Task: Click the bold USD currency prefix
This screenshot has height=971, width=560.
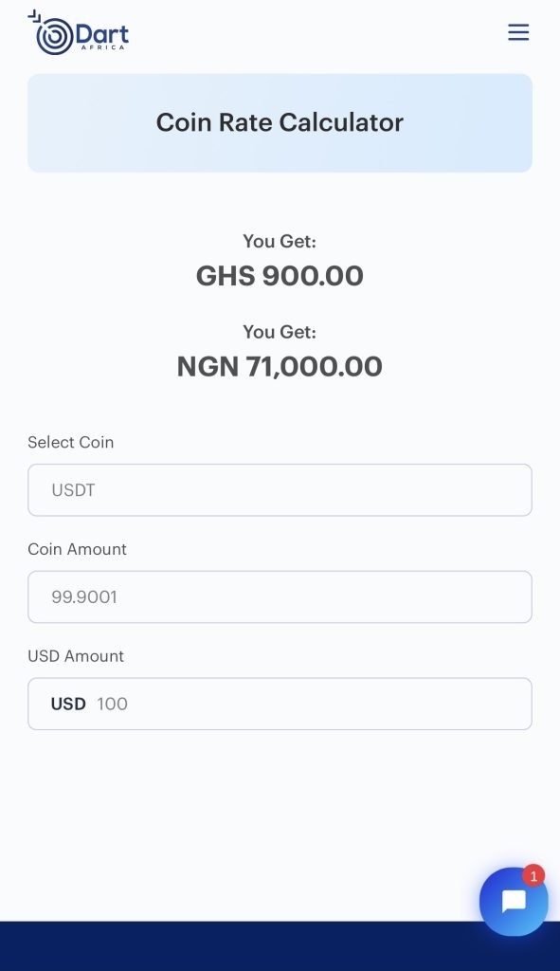Action: pos(68,705)
